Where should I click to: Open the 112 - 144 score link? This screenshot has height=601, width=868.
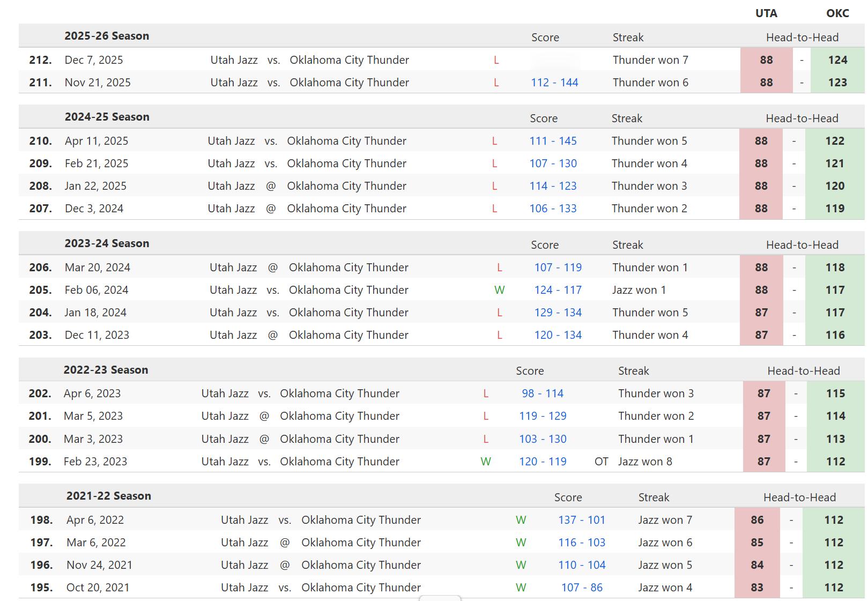pyautogui.click(x=554, y=83)
